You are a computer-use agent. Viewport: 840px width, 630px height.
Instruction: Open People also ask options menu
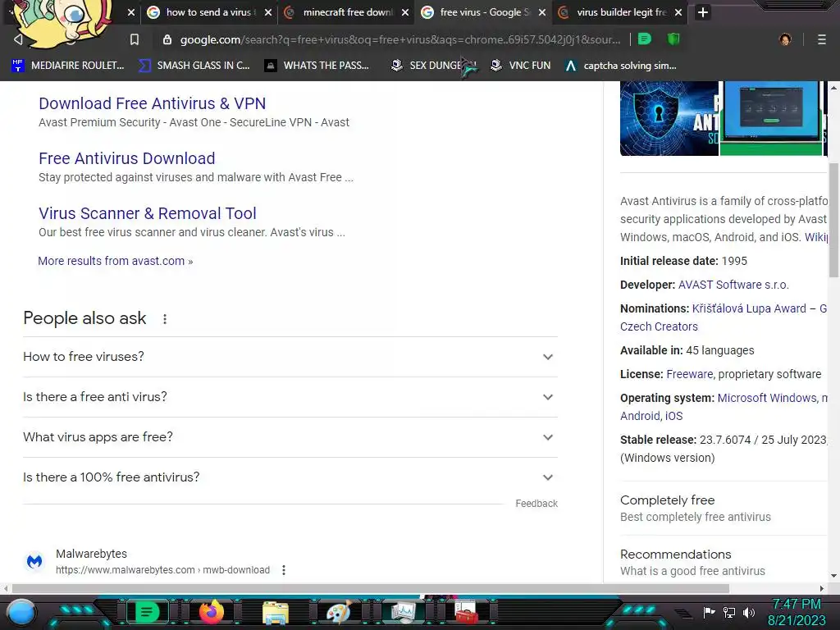pos(165,319)
